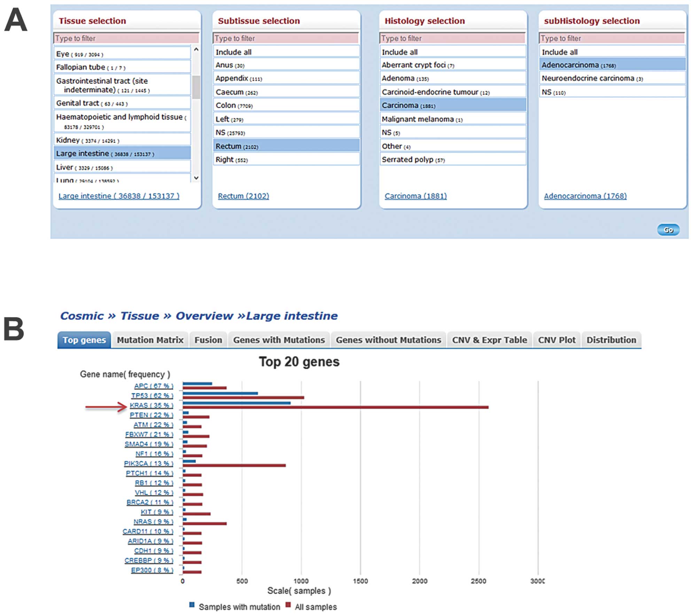The width and height of the screenshot is (693, 616).
Task: Click the Rectum (2102) summary link
Action: tap(243, 196)
